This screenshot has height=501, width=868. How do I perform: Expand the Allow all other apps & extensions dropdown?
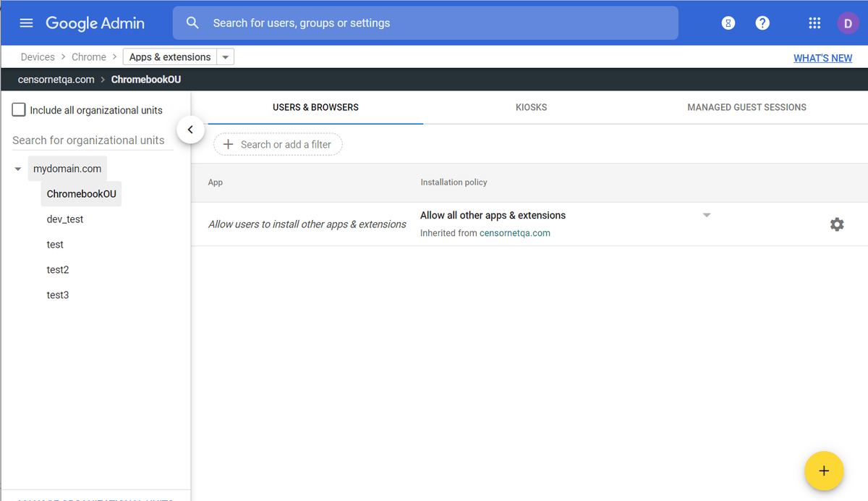(707, 214)
